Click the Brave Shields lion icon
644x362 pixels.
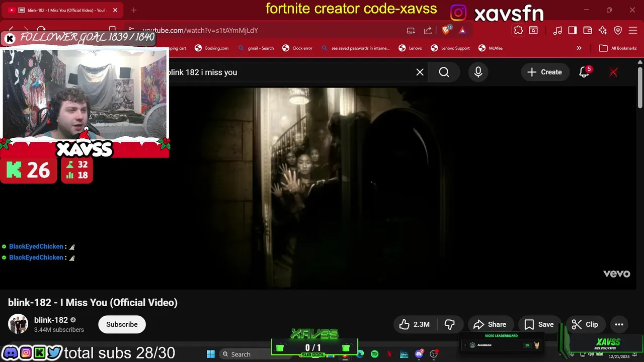point(446,30)
